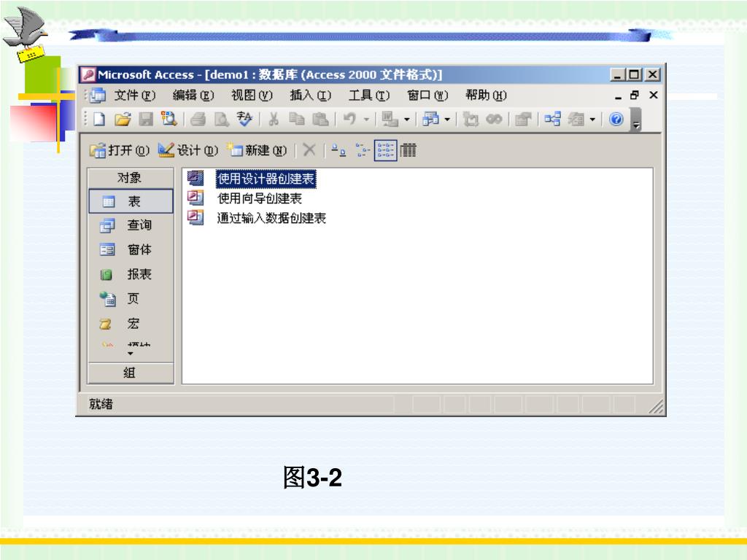The height and width of the screenshot is (560, 747).
Task: Click the Copy toolbar icon
Action: [x=297, y=119]
